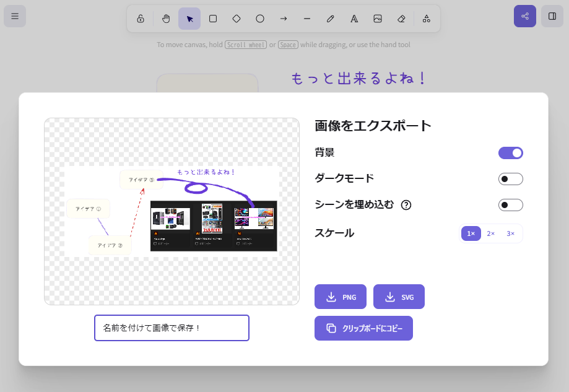Image resolution: width=569 pixels, height=392 pixels.
Task: Select the Arrow tool
Action: 284,19
